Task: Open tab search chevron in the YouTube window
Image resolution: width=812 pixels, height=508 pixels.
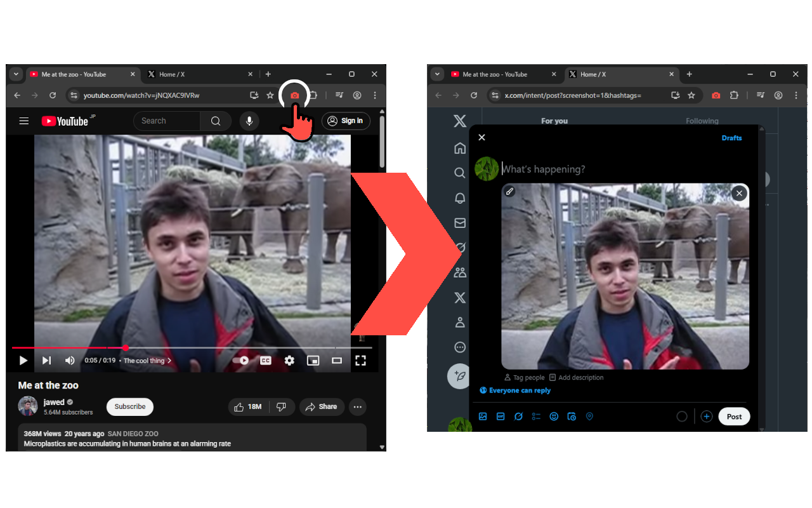Action: (x=16, y=74)
